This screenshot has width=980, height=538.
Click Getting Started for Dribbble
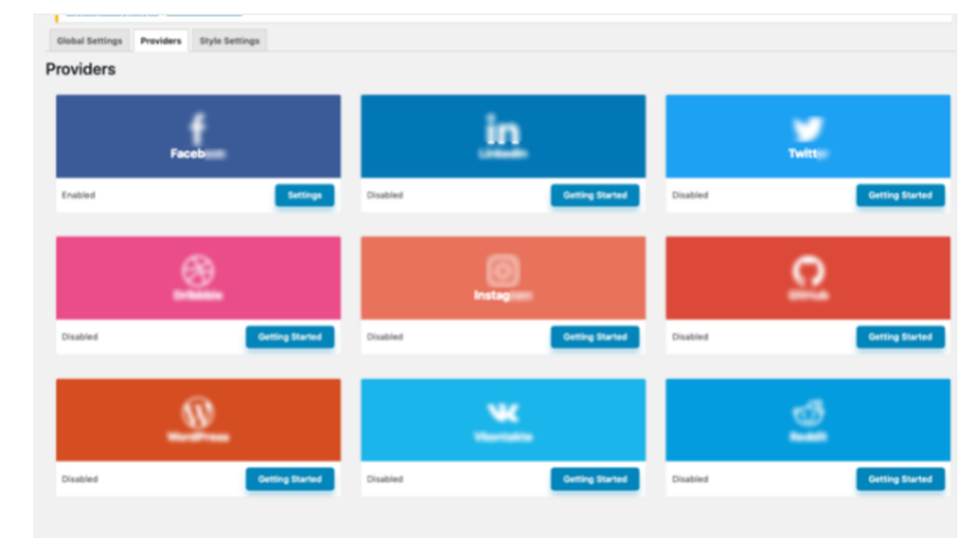(290, 337)
